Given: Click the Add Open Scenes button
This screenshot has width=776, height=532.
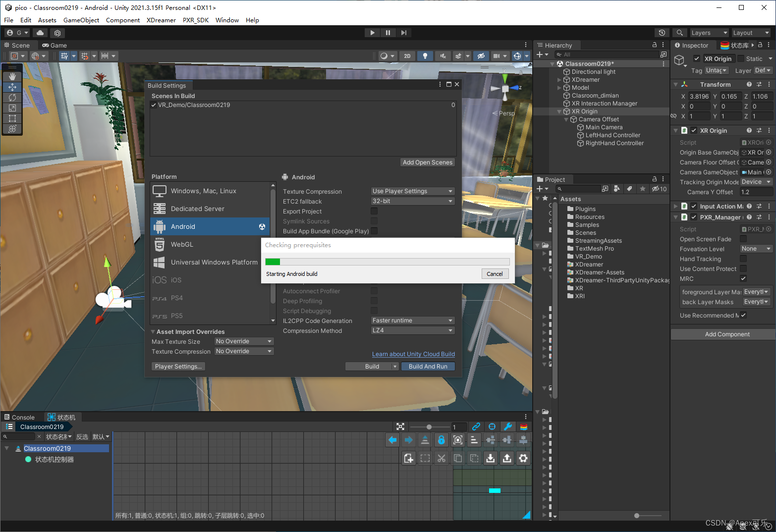Looking at the screenshot, I should click(427, 162).
